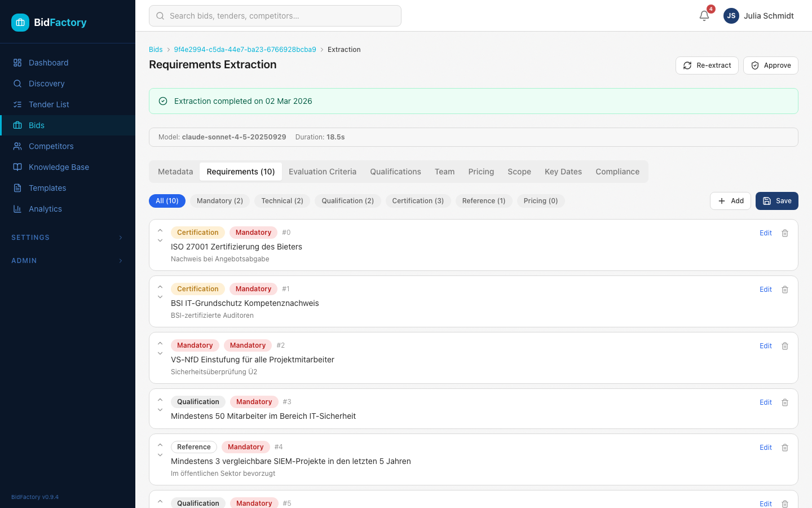Move VS-NfD Einstufung requirement down
This screenshot has width=812, height=508.
tap(160, 353)
